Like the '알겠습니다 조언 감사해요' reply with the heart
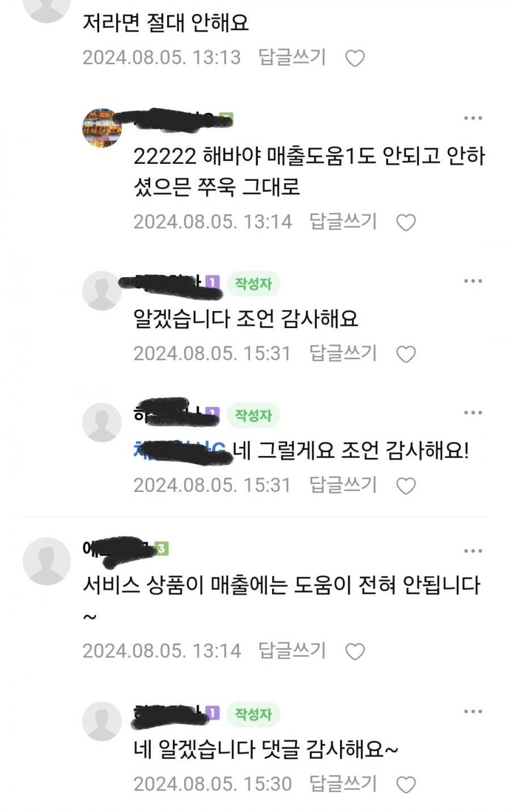510x812 pixels. [x=406, y=354]
